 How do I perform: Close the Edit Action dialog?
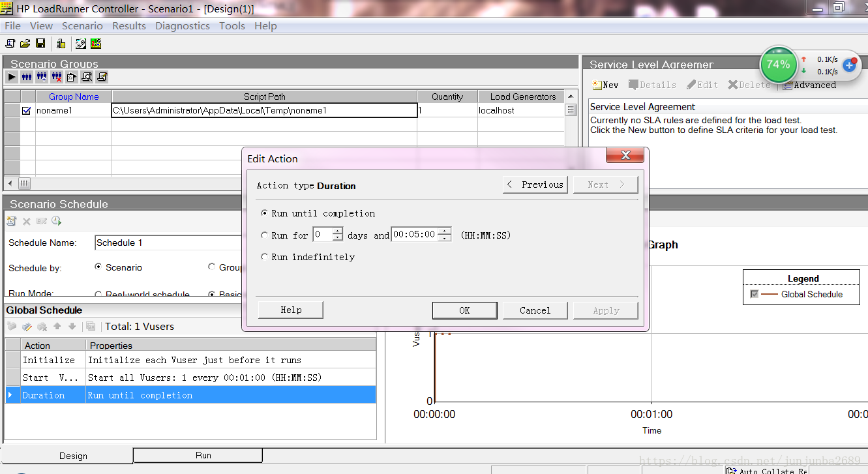(x=625, y=155)
